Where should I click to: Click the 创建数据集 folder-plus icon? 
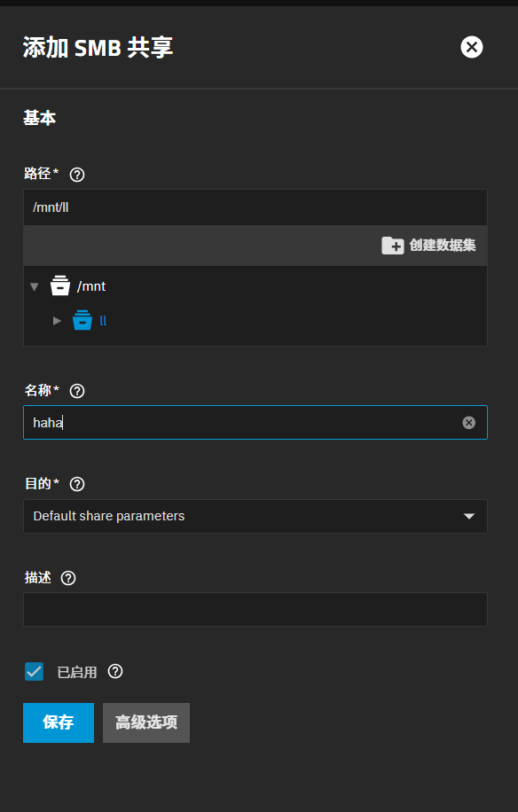pos(393,245)
